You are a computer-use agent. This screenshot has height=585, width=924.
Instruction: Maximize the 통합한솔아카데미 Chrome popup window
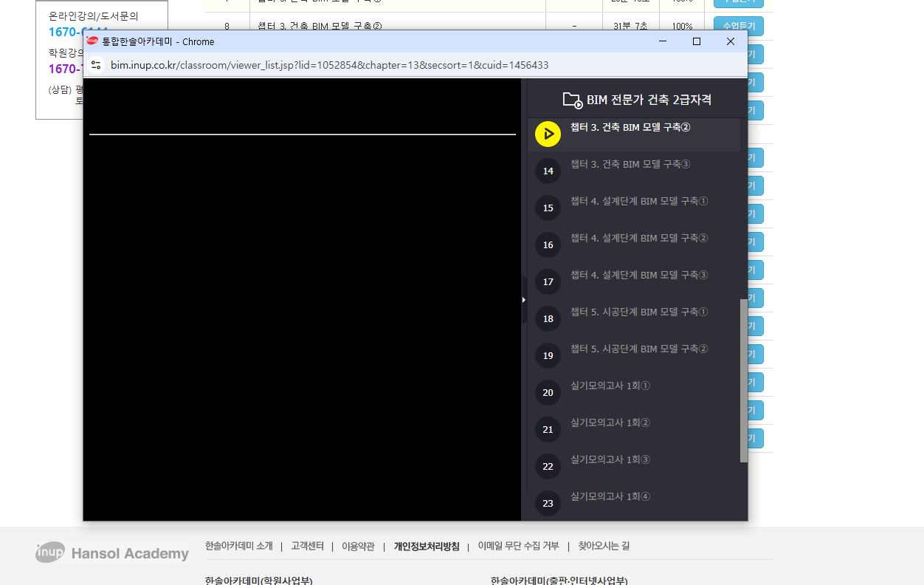coord(697,41)
